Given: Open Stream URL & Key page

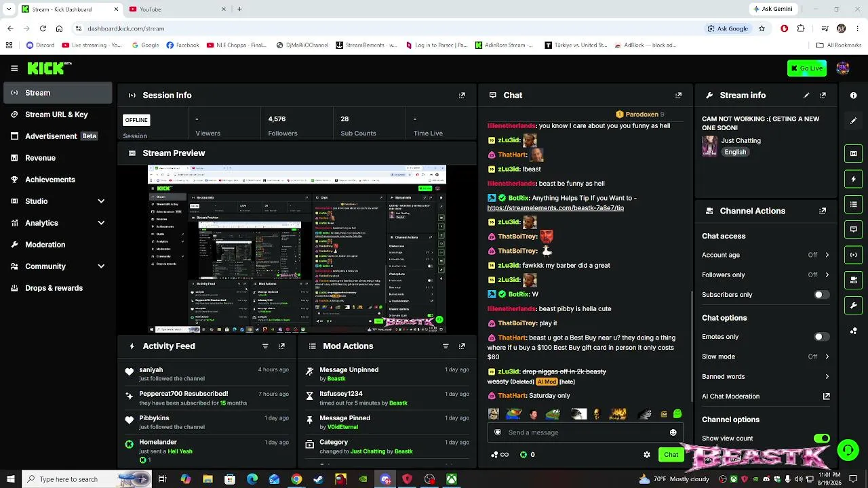Looking at the screenshot, I should 58,115.
